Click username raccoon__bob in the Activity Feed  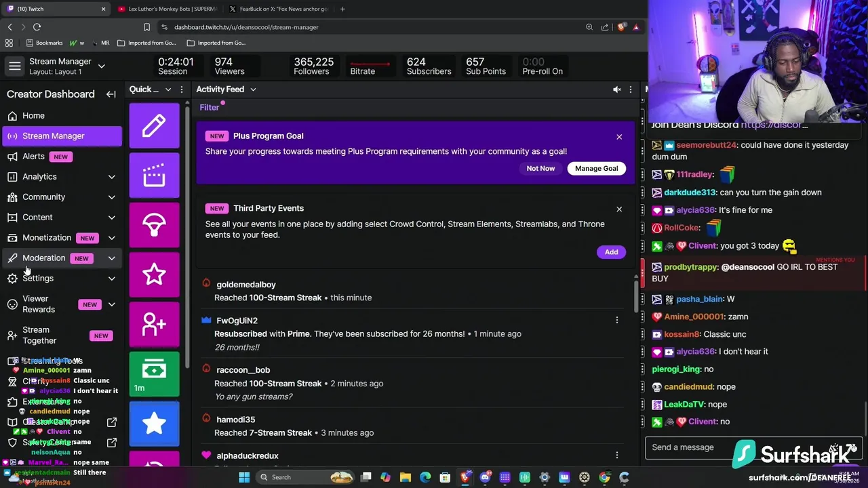[243, 370]
